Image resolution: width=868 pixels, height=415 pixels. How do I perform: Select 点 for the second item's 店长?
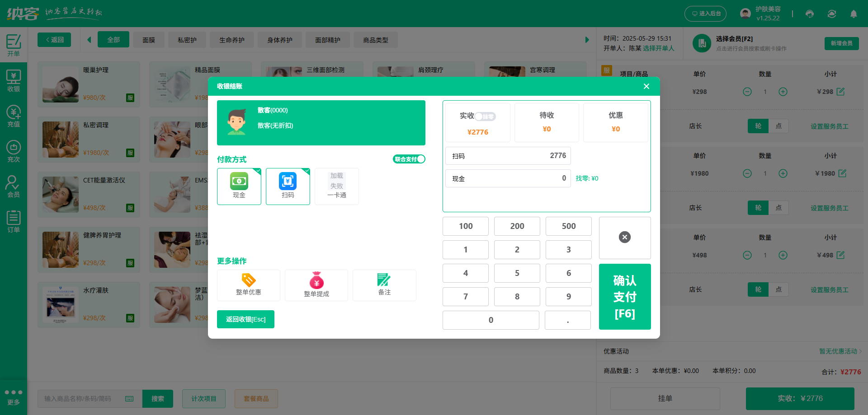(x=778, y=208)
